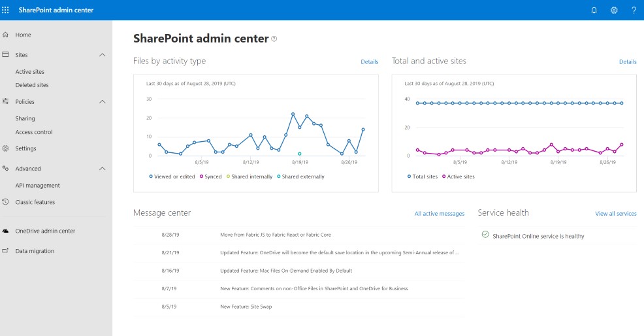Open Settings label in sidebar
The image size is (644, 336).
tap(25, 148)
